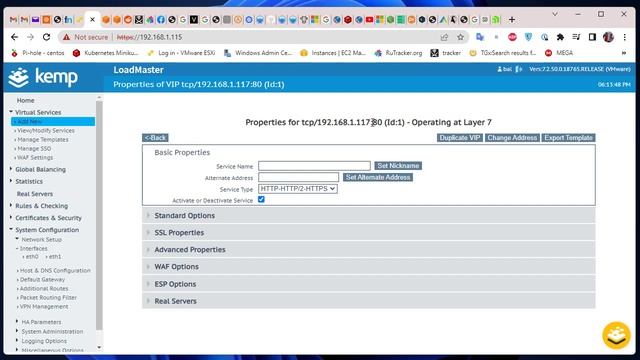Screen dimensions: 640x360
Task: Open Pi-hole - centos bookmark
Action: pyautogui.click(x=38, y=53)
